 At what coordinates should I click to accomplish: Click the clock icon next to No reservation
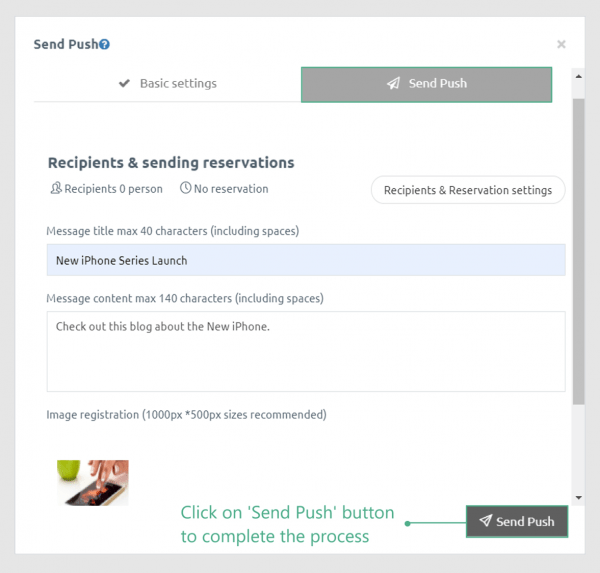pos(186,188)
